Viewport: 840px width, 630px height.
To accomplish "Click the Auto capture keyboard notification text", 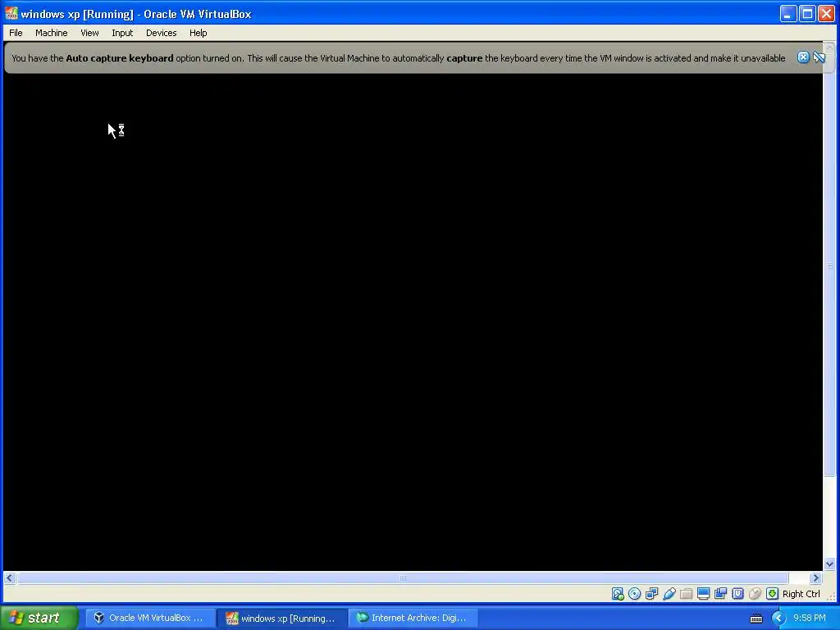I will pyautogui.click(x=399, y=58).
